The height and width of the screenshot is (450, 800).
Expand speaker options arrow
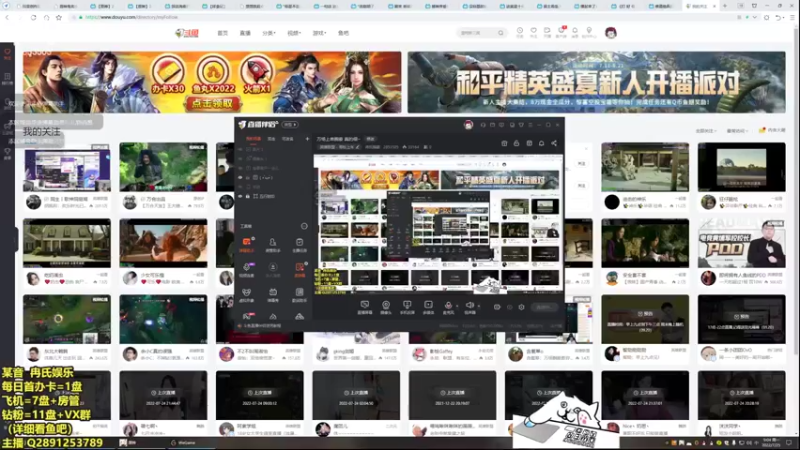[479, 306]
